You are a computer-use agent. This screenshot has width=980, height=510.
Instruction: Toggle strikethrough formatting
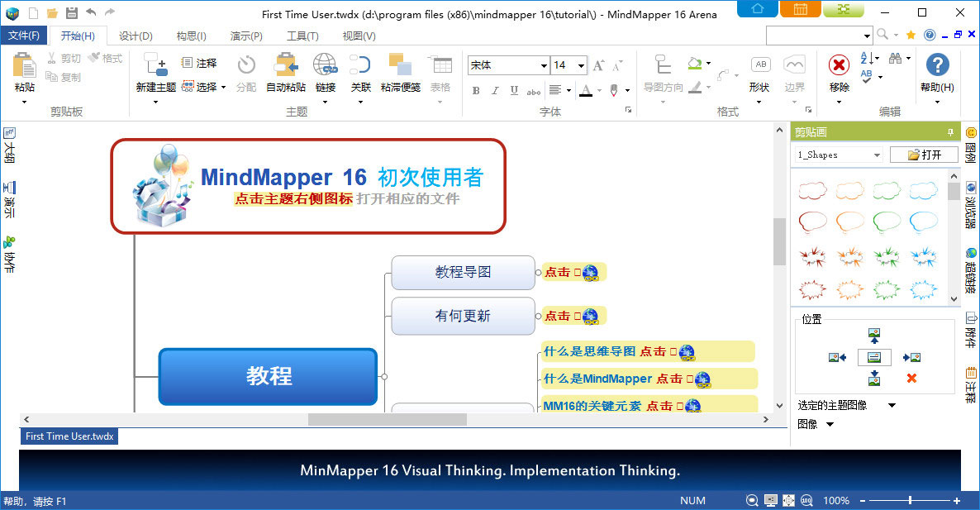coord(533,91)
